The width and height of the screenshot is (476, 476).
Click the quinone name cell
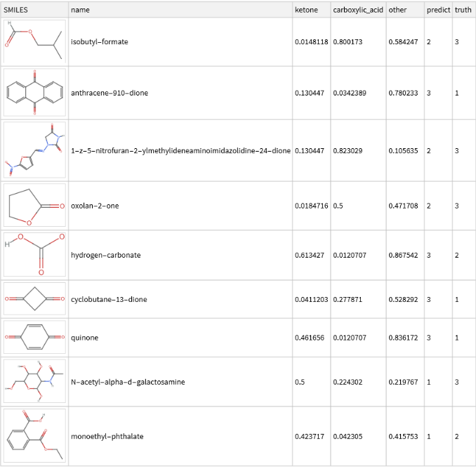tap(85, 338)
